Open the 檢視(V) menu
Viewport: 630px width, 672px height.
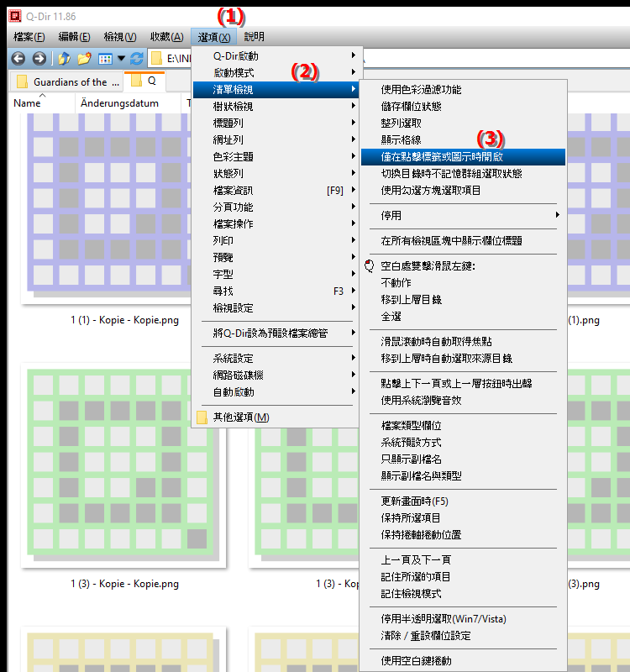[120, 37]
